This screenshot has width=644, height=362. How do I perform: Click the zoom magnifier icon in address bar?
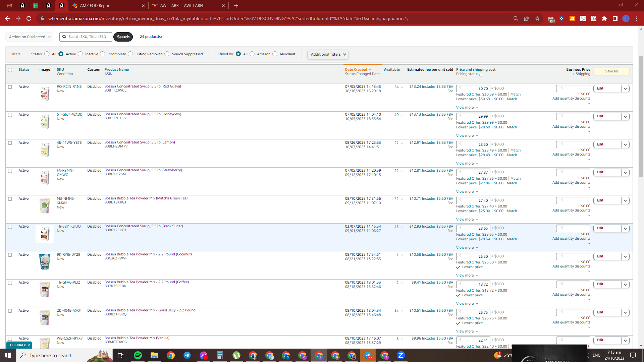tap(516, 18)
